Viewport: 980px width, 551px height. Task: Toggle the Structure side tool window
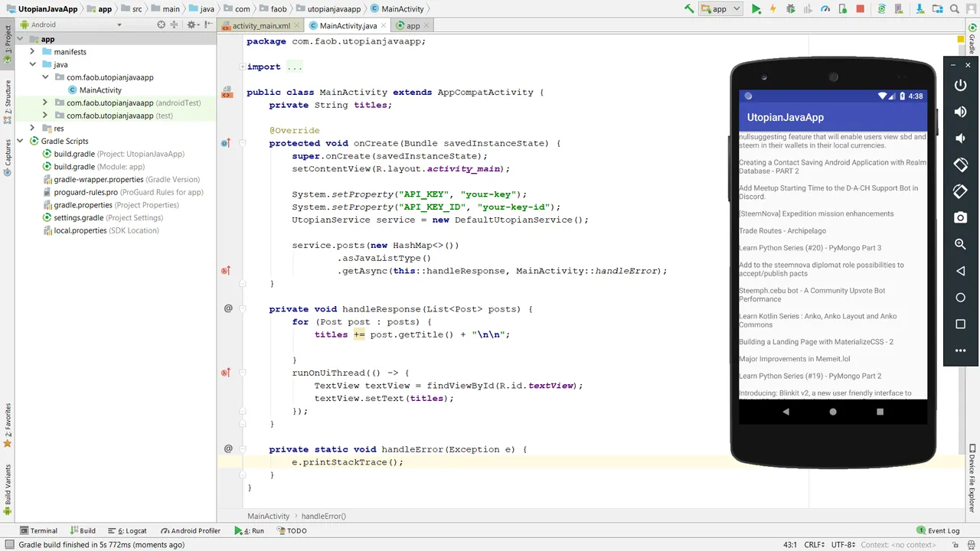[x=8, y=102]
